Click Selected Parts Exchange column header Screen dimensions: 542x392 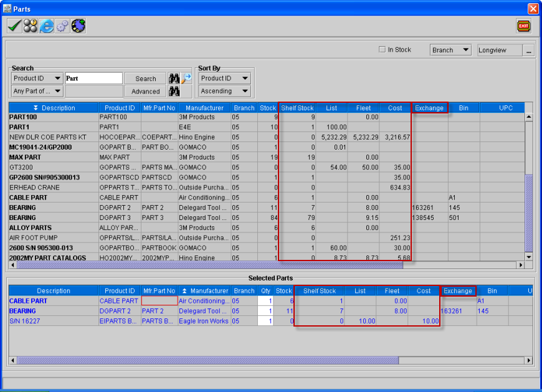click(458, 290)
